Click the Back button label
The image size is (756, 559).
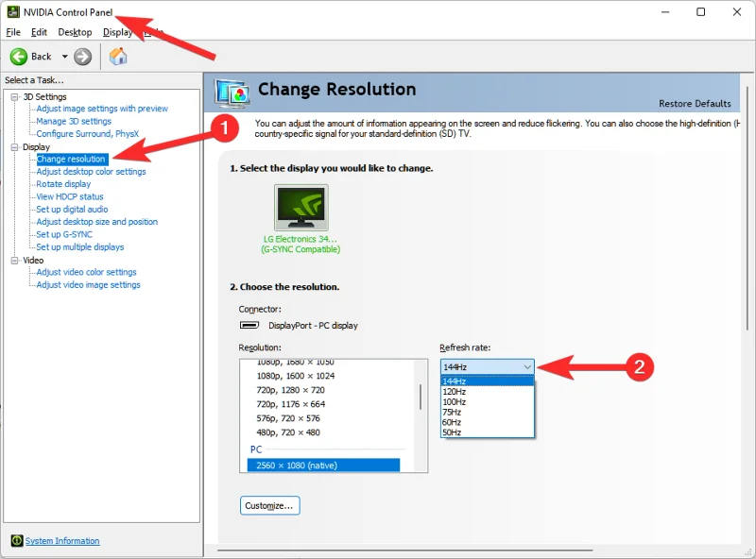41,57
